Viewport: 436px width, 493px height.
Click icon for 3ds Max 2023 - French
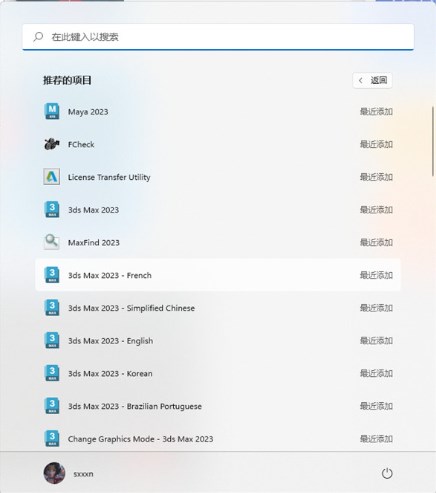[52, 275]
